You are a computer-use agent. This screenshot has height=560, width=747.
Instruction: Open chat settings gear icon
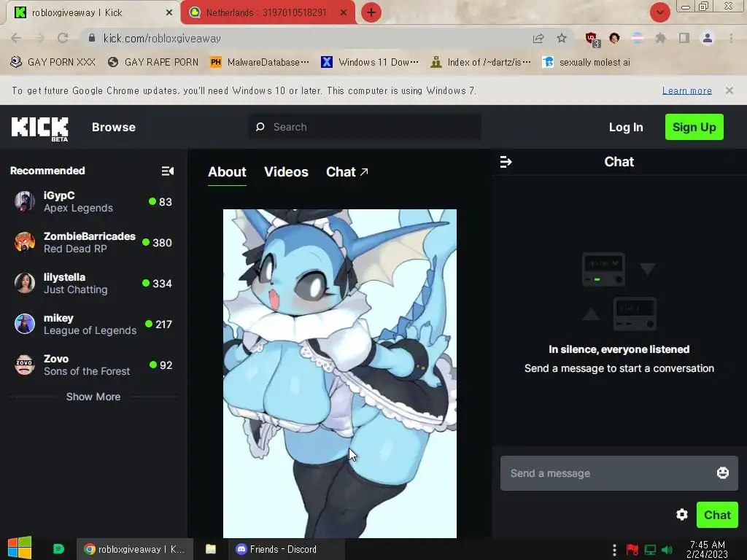(682, 515)
